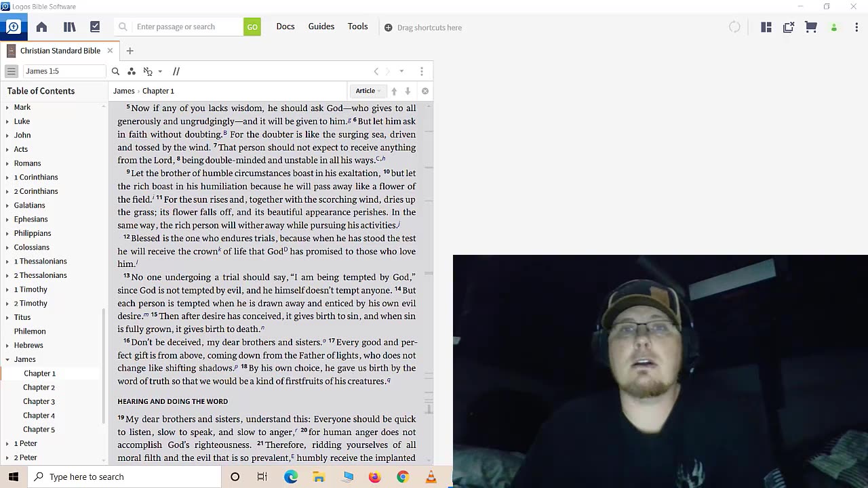868x488 pixels.
Task: Select Philemon in table of contents
Action: (x=30, y=331)
